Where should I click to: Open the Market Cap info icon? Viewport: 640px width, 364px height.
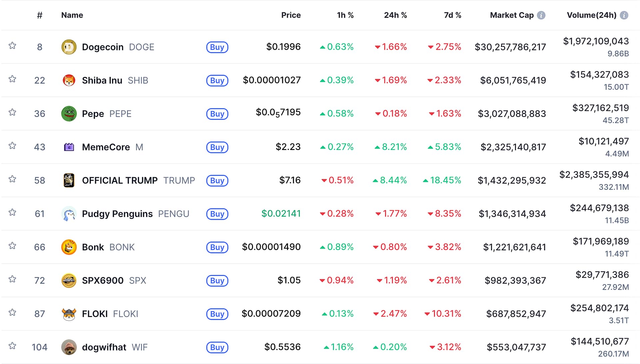[x=541, y=15]
